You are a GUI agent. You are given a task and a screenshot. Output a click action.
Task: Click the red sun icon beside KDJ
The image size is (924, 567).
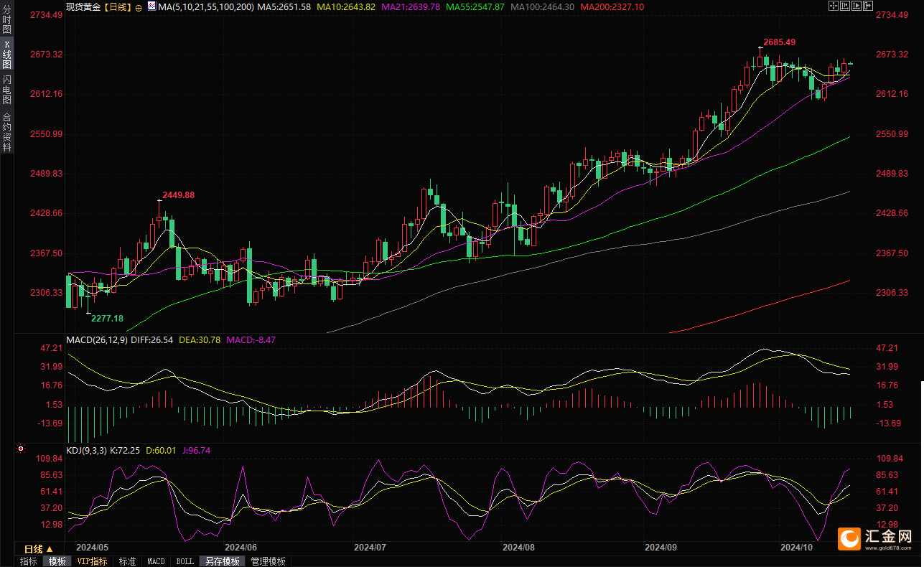tap(21, 450)
